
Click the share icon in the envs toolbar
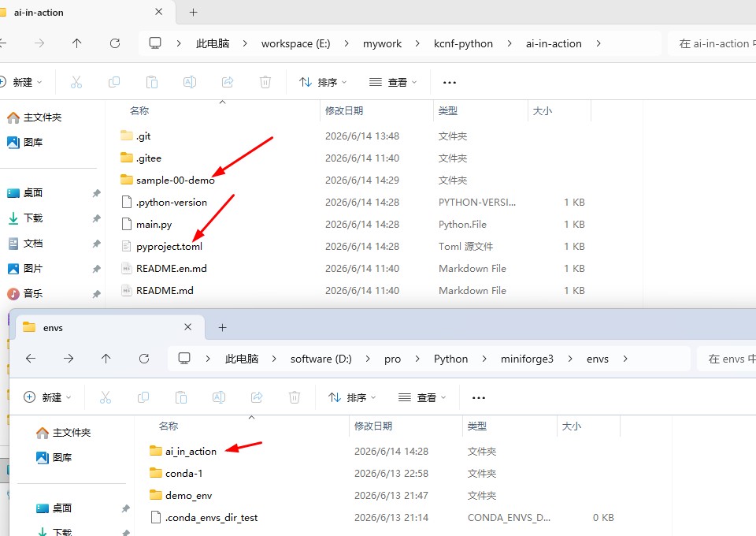(x=257, y=397)
